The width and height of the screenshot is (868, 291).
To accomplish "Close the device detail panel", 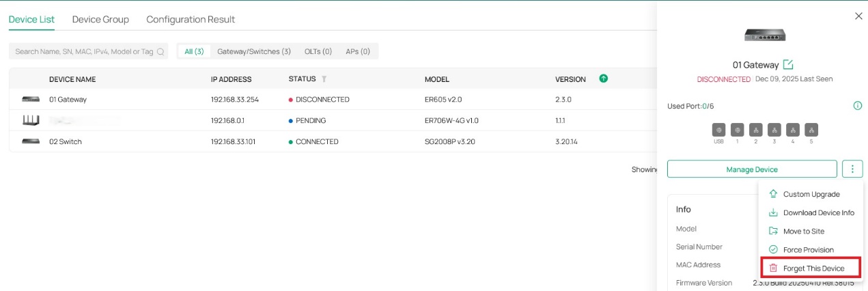I will tap(858, 16).
